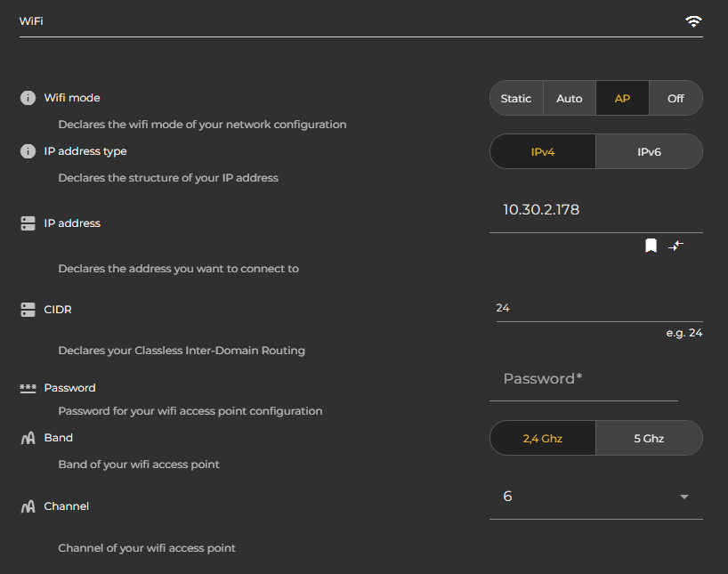Click the WiFi signal icon in the header
The height and width of the screenshot is (574, 728).
693,20
